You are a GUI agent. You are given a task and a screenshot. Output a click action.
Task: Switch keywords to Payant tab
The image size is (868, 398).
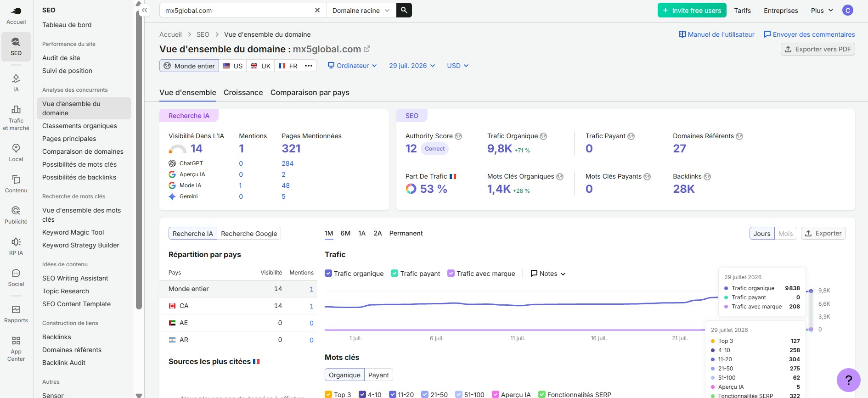[378, 375]
